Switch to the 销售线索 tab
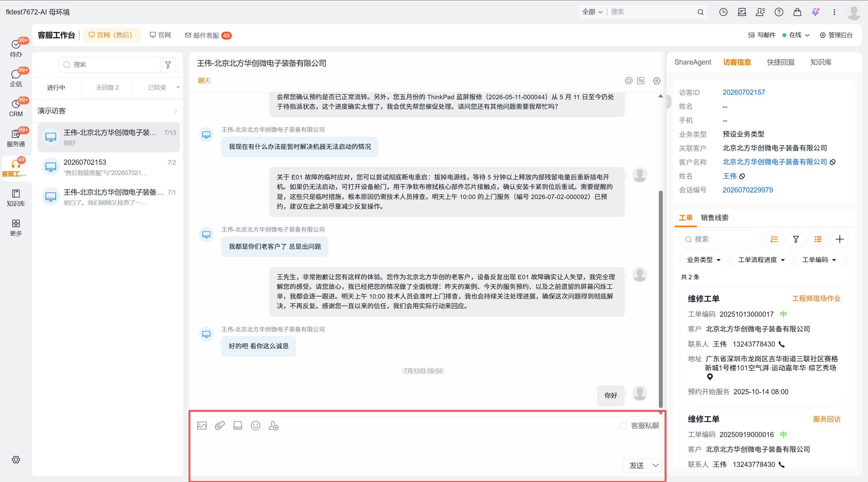 coord(714,217)
